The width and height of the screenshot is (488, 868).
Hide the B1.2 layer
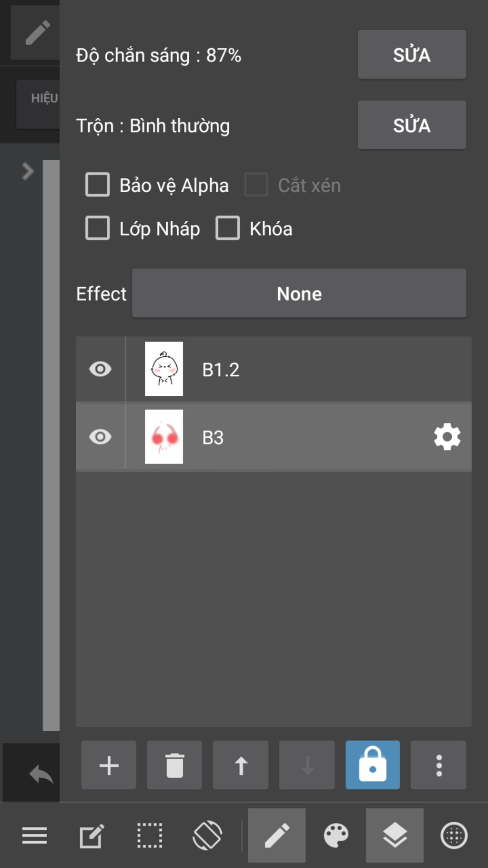(100, 369)
